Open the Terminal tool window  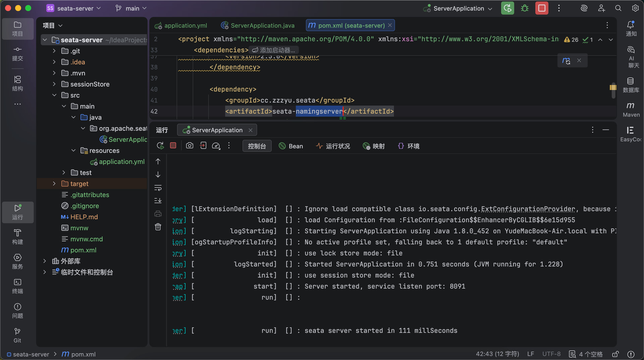pos(17,286)
